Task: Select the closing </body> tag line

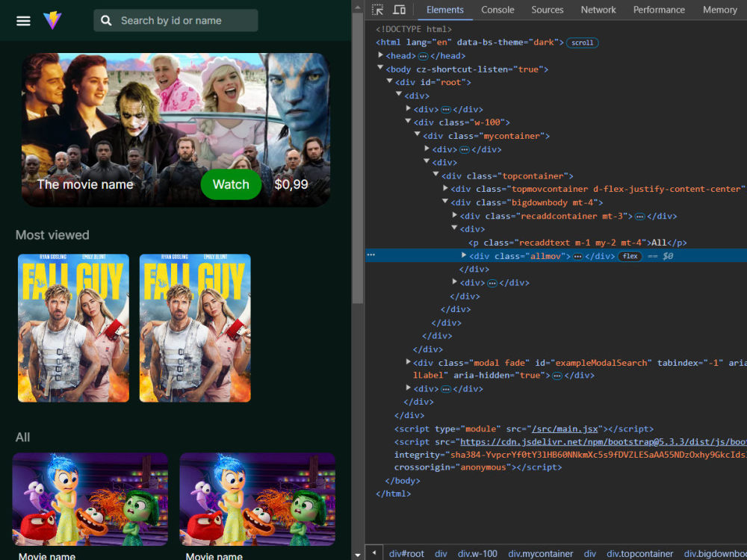Action: (403, 480)
